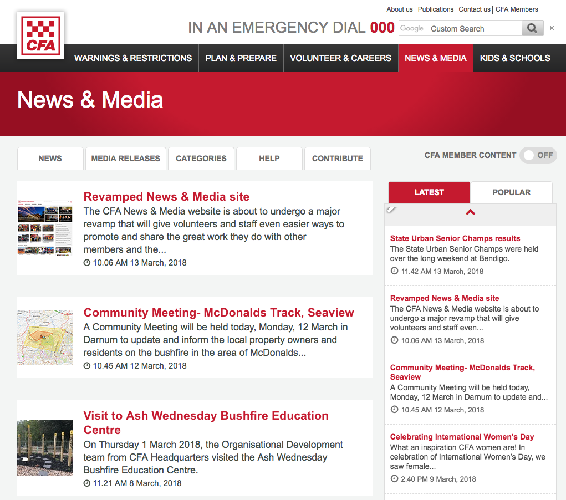Switch to the Help tab
The image size is (566, 500).
269,158
